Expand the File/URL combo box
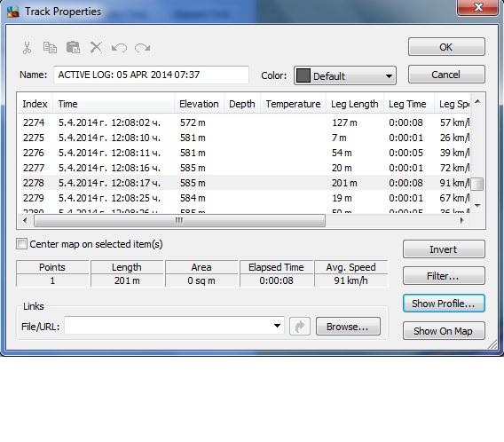This screenshot has height=442, width=504. click(x=277, y=326)
